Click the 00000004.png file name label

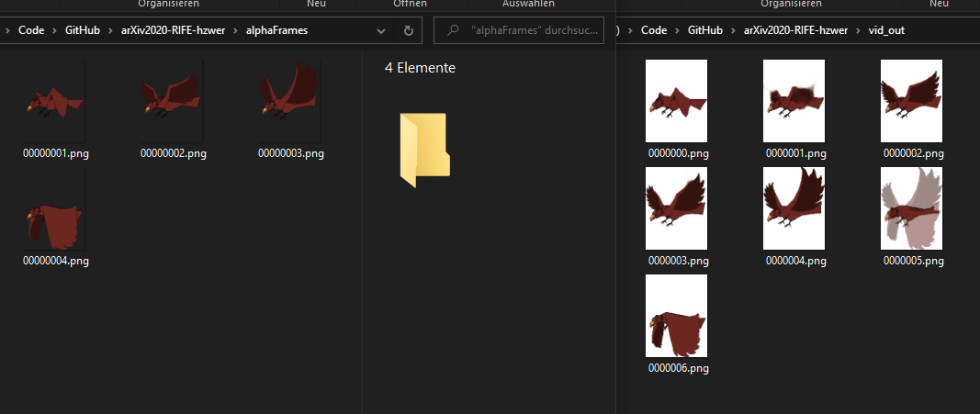pyautogui.click(x=56, y=261)
